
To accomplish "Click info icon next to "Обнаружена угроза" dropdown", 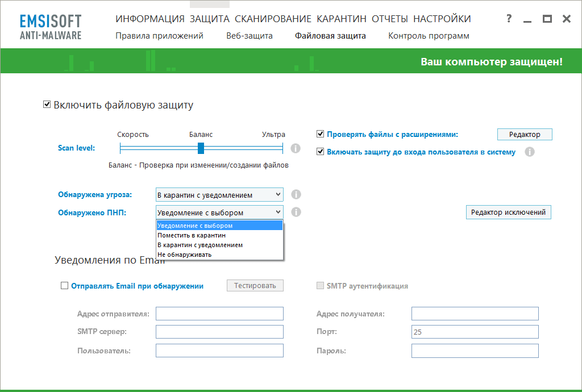I will pyautogui.click(x=295, y=194).
